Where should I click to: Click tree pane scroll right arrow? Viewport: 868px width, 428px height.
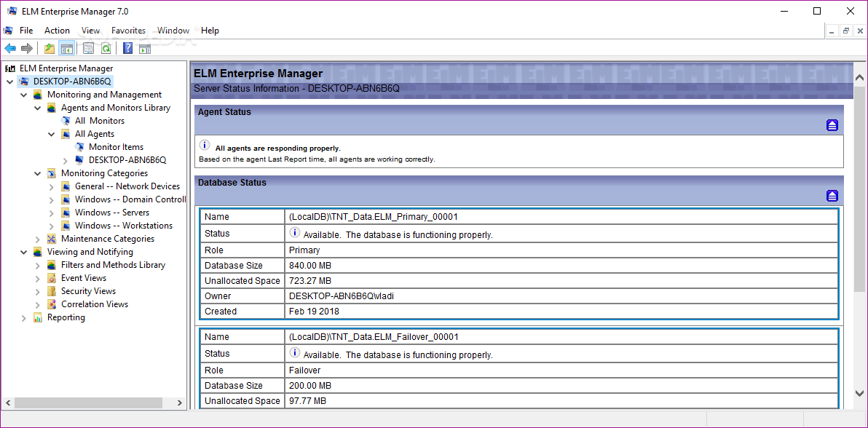[179, 403]
